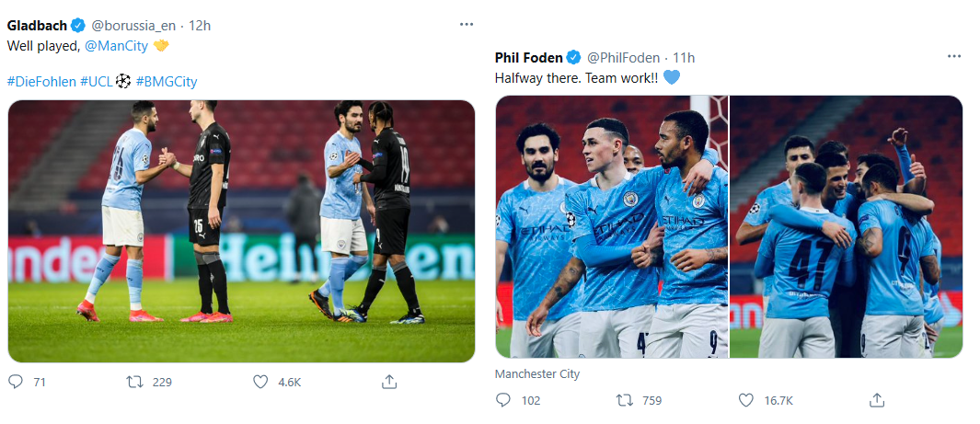Open the #DieFohlen hashtag
This screenshot has width=980, height=424.
40,81
